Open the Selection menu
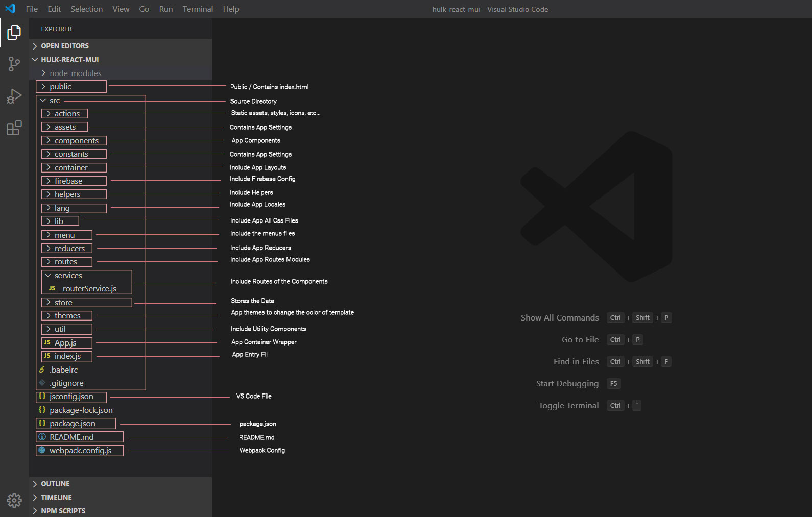This screenshot has height=517, width=812. tap(86, 9)
